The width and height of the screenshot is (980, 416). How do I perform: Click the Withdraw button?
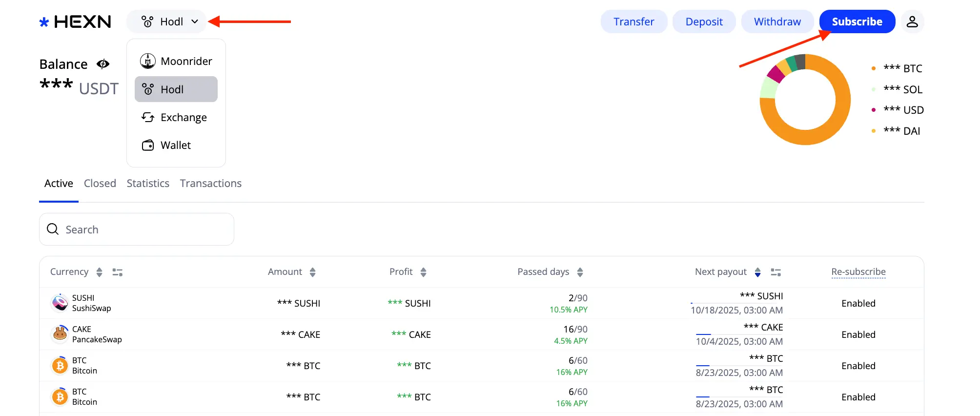[777, 21]
